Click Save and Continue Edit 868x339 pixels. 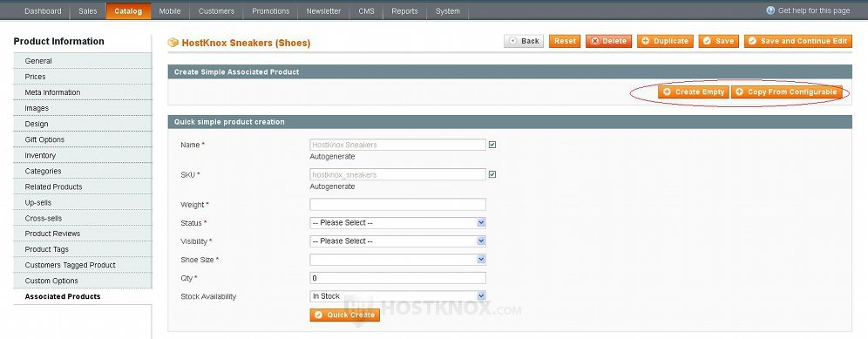pyautogui.click(x=797, y=41)
